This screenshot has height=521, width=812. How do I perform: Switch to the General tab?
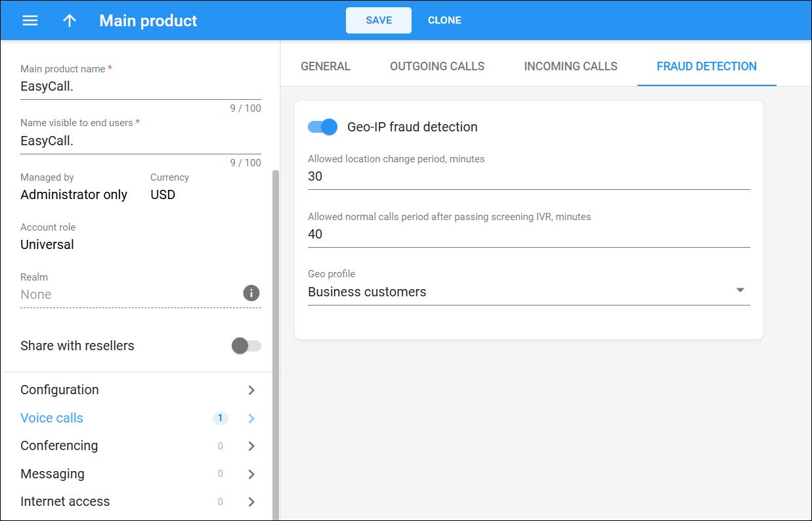[326, 66]
